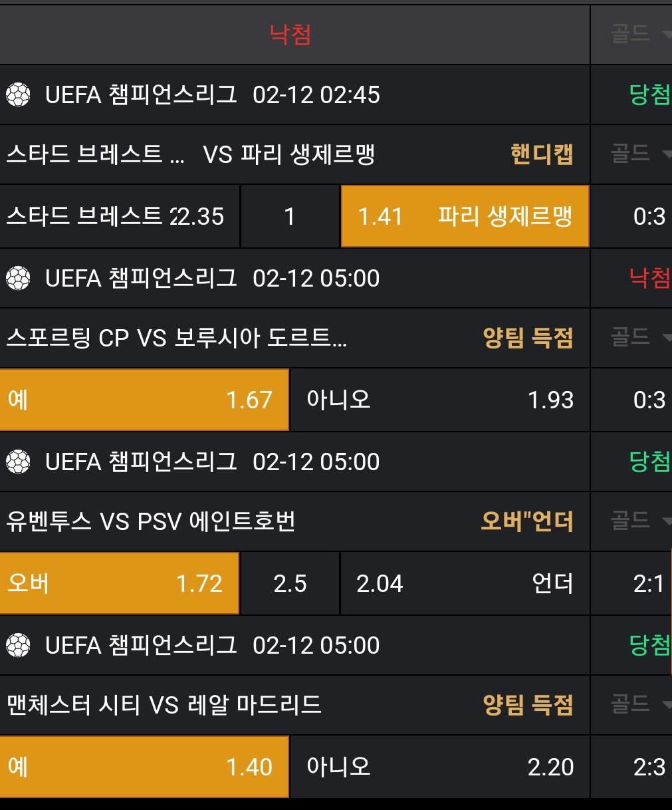Open 맨체스터 시티 VS 레알 마드리드 match
The image size is (672, 810).
[x=164, y=705]
